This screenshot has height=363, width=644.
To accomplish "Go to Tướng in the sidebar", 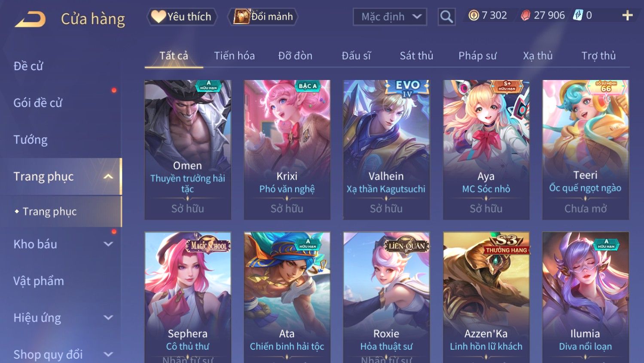I will pos(31,140).
